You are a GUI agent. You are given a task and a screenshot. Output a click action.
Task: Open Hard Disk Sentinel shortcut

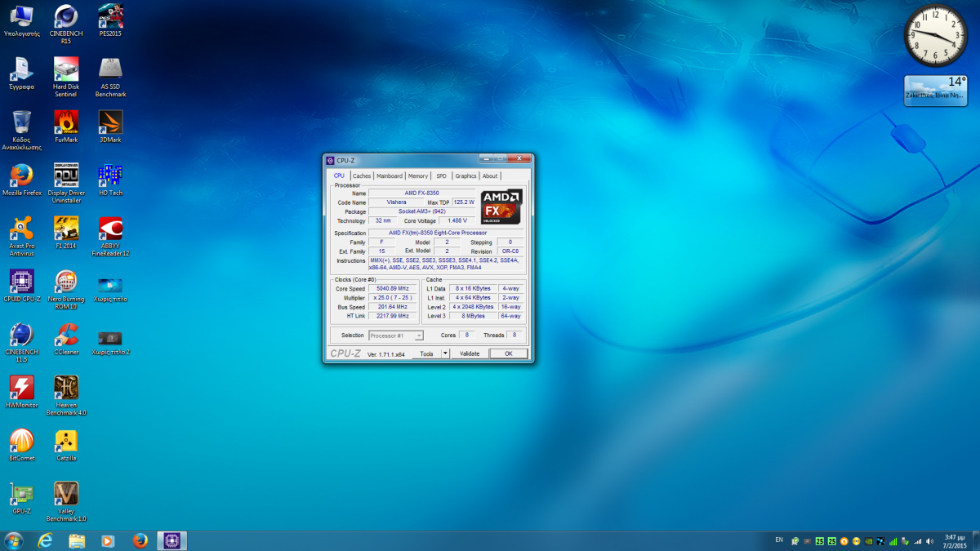66,78
